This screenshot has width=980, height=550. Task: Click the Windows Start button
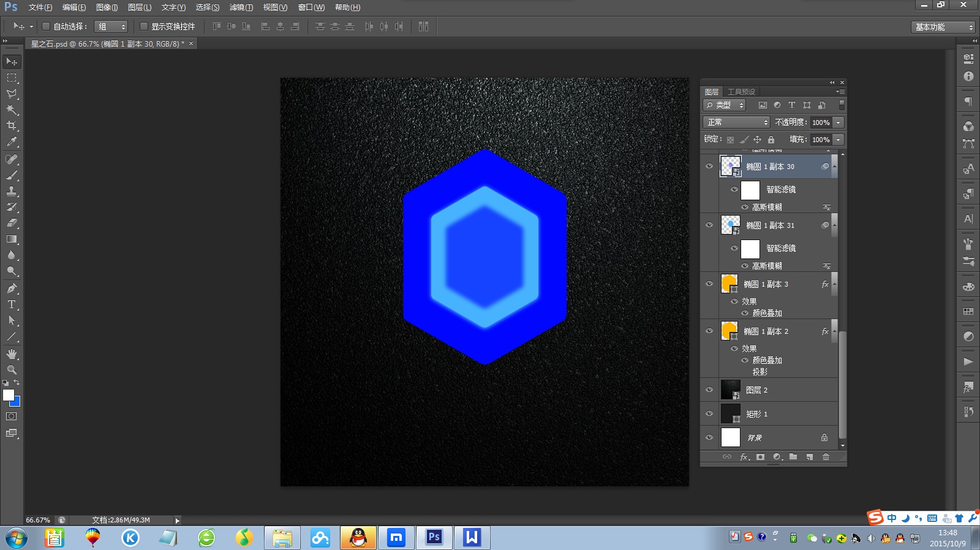pos(17,538)
